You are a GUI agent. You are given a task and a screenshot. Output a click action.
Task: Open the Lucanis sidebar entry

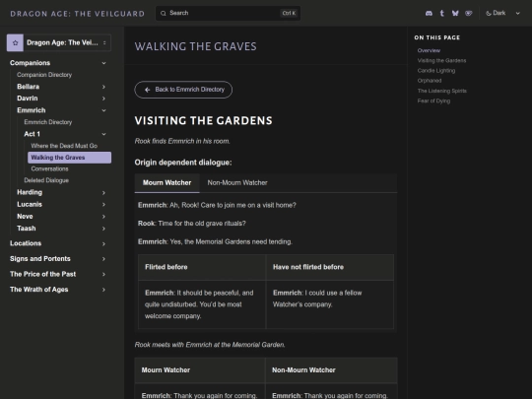30,204
